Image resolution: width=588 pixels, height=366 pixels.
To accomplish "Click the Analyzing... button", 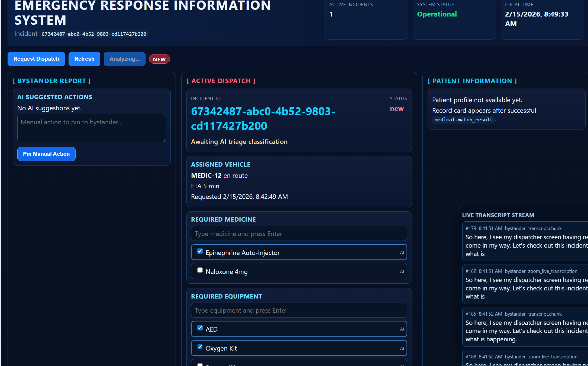I will pos(124,59).
